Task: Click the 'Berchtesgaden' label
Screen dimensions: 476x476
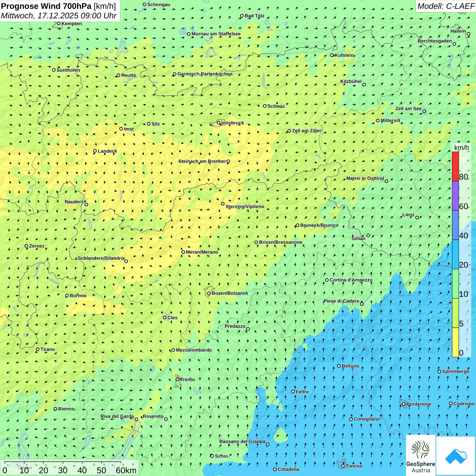Action: click(435, 41)
